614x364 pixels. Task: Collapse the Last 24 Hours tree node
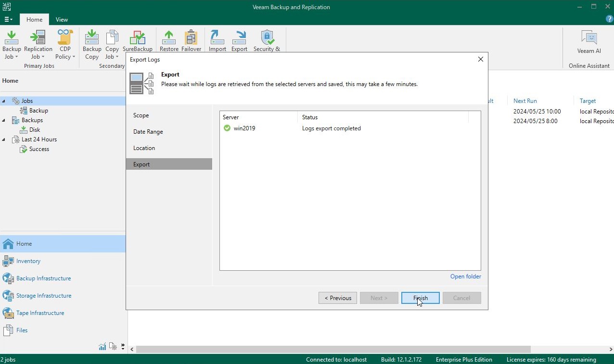click(4, 139)
